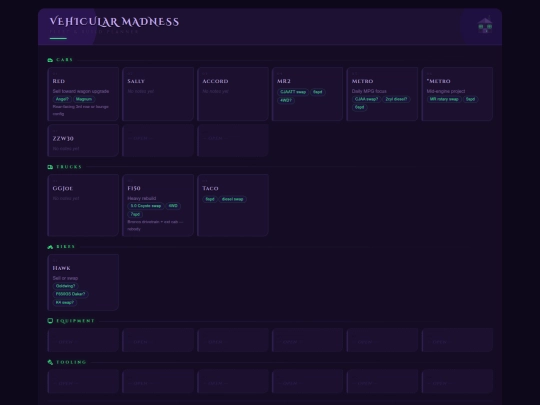
Task: Click the motorcycle icon beside Bikes heading
Action: click(x=50, y=247)
